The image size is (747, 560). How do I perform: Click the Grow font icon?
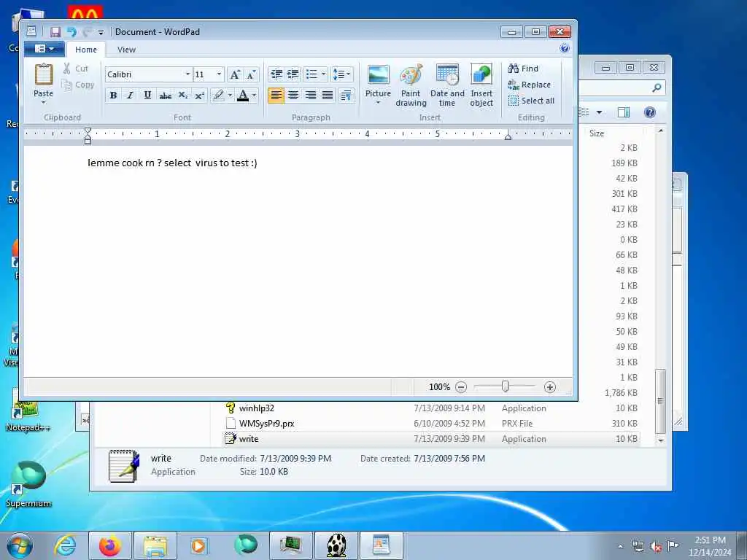click(235, 75)
